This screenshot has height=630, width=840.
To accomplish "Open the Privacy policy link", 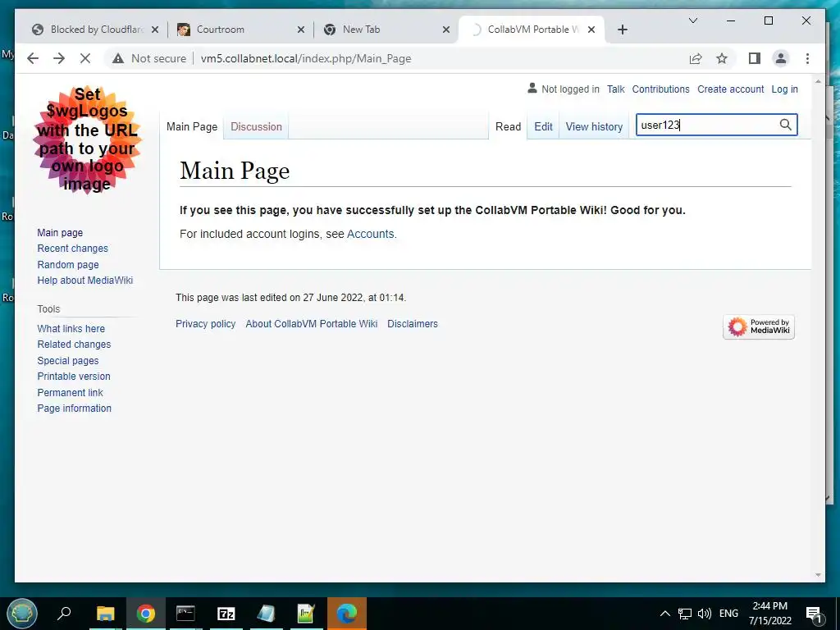I will pos(205,324).
